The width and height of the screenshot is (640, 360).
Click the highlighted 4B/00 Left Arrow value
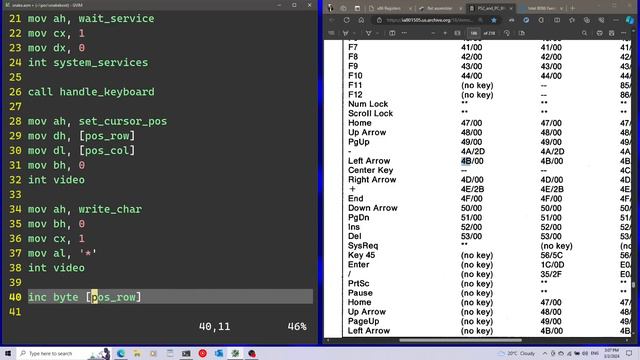coord(472,161)
